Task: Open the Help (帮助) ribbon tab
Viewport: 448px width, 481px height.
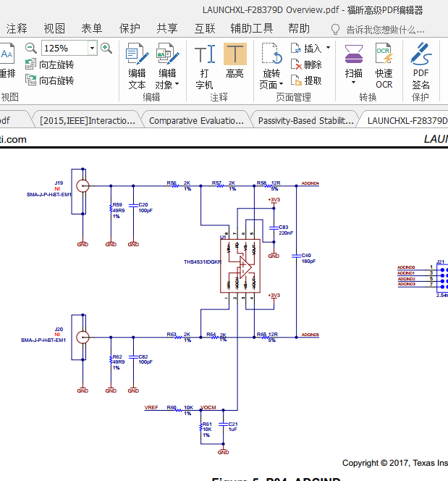Action: pos(299,28)
